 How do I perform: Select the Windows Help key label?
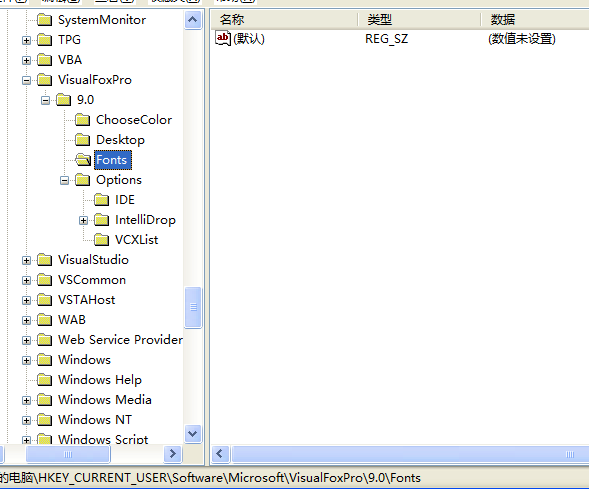[x=100, y=380]
